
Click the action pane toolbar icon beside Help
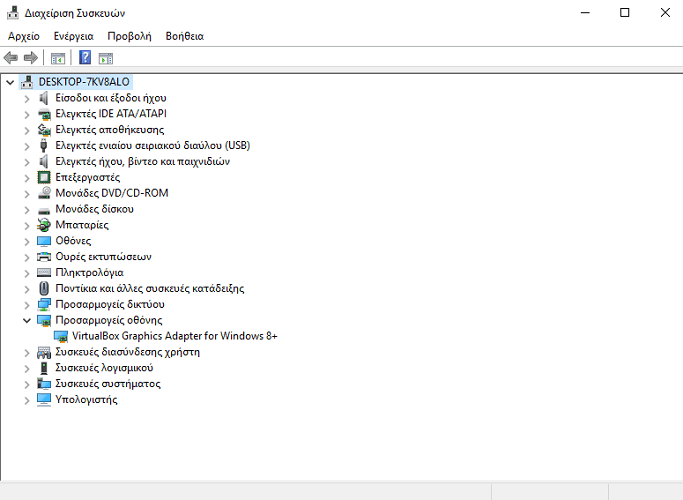106,58
